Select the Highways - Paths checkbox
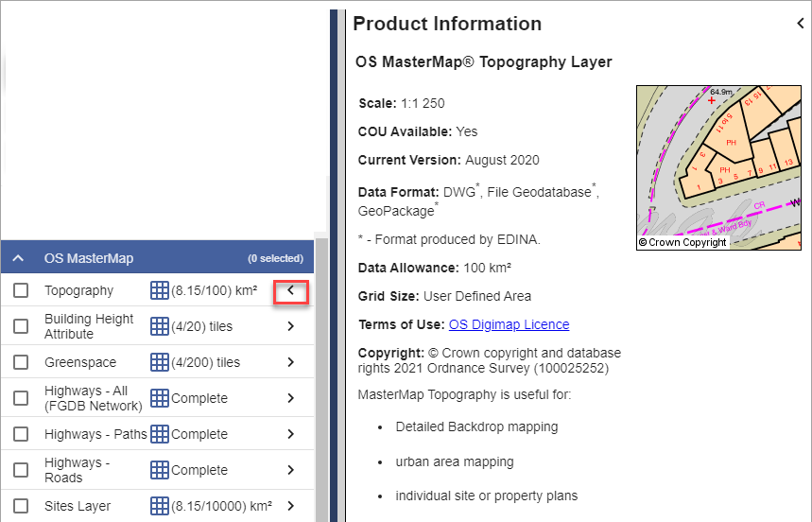This screenshot has height=522, width=812. pos(21,434)
